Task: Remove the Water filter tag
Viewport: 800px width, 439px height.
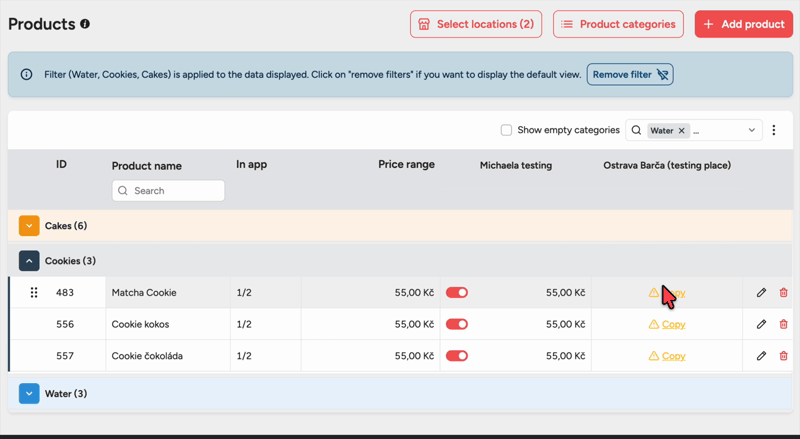Action: point(681,131)
